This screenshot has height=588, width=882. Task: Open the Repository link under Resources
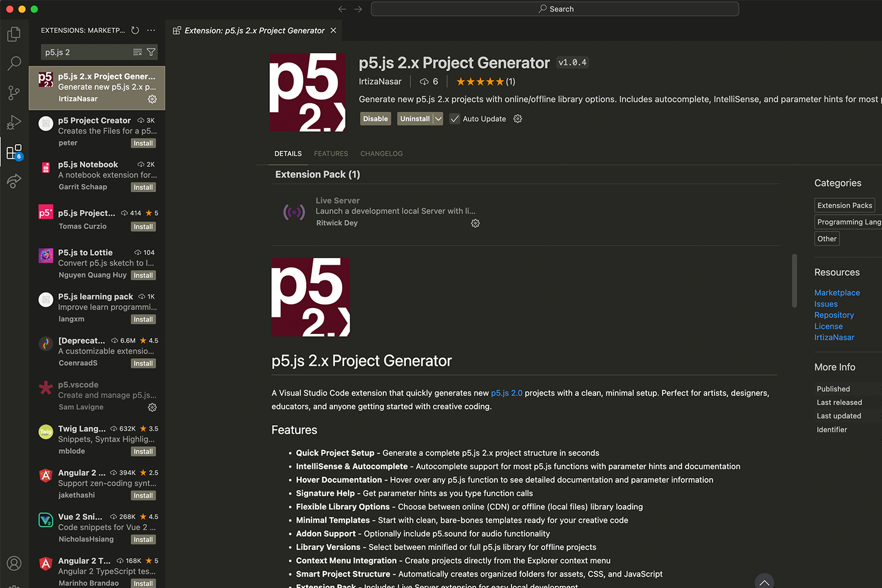[834, 315]
